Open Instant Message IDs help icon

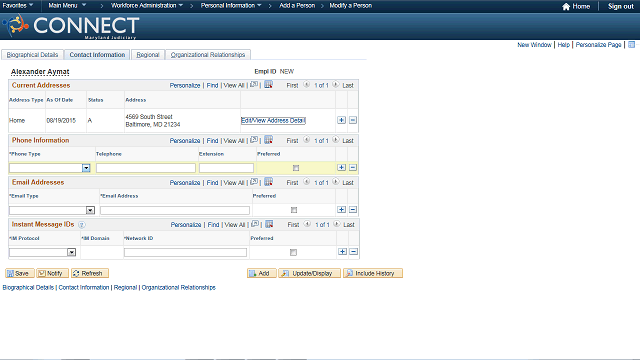81,224
